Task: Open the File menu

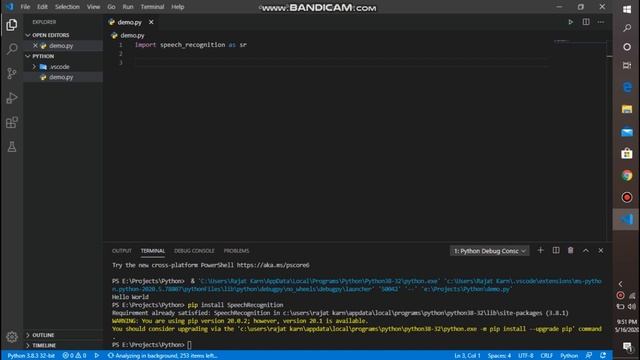Action: (x=25, y=7)
